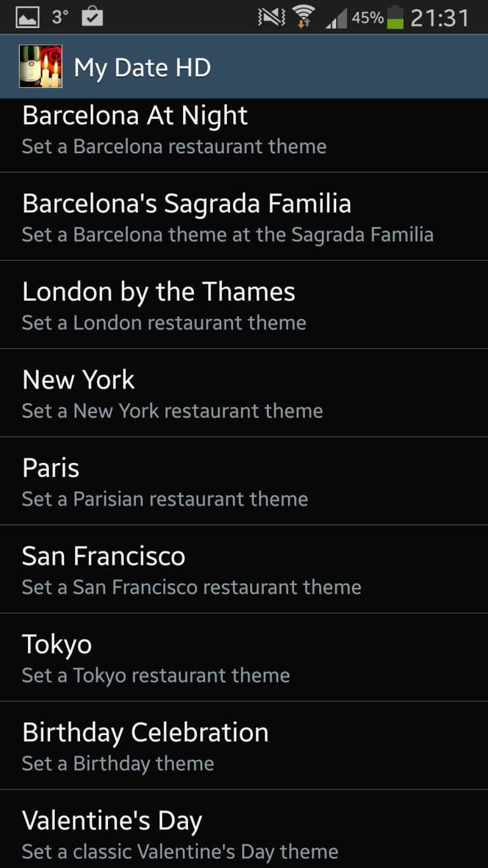Select London by the Thames theme

tap(244, 306)
